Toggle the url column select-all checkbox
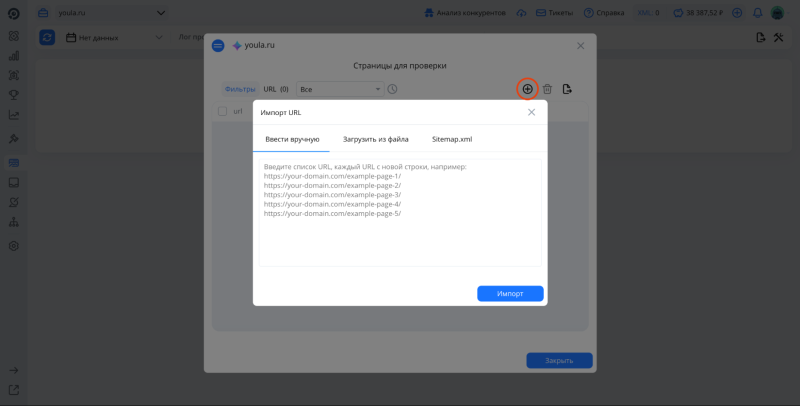 222,111
